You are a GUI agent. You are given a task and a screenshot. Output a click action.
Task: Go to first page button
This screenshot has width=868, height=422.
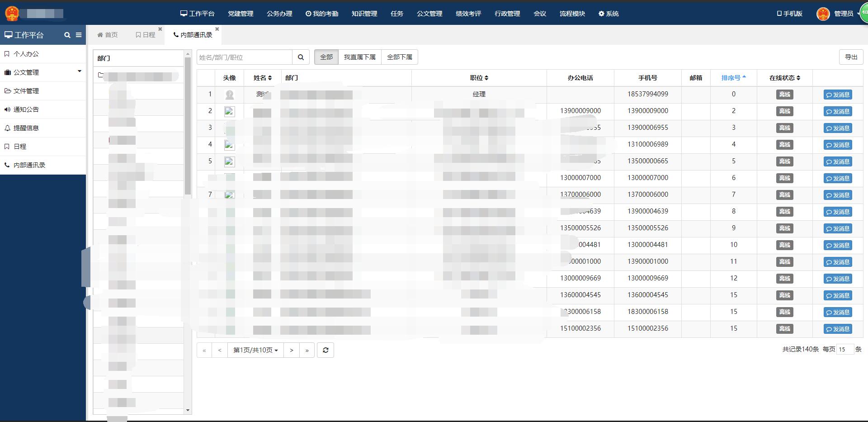[x=204, y=350]
